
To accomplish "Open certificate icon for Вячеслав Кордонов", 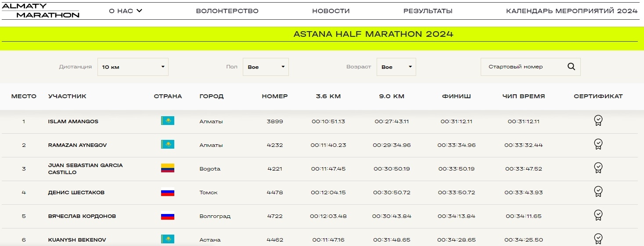I will pyautogui.click(x=598, y=215).
